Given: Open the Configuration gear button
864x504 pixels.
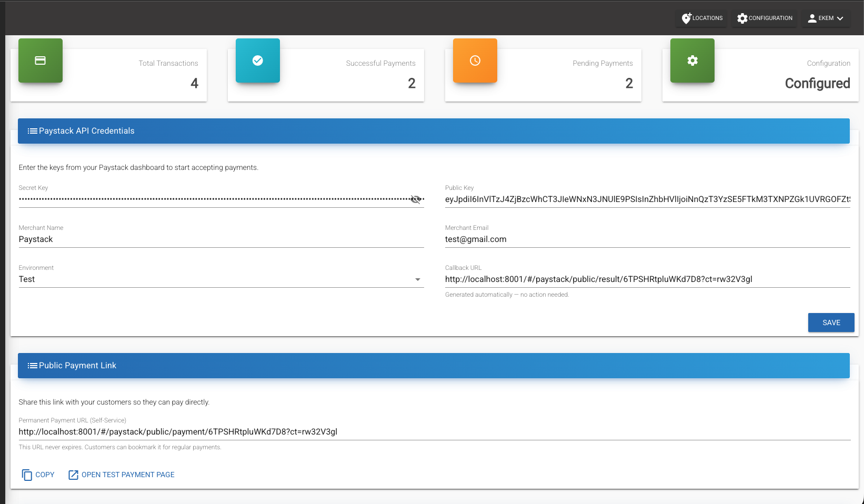Looking at the screenshot, I should tap(765, 18).
